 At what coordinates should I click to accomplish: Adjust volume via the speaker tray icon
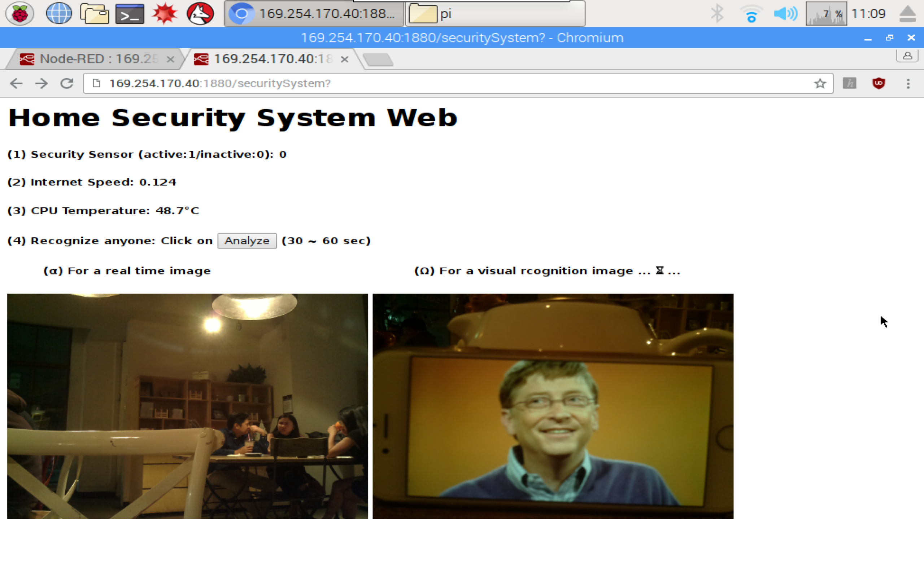coord(785,13)
